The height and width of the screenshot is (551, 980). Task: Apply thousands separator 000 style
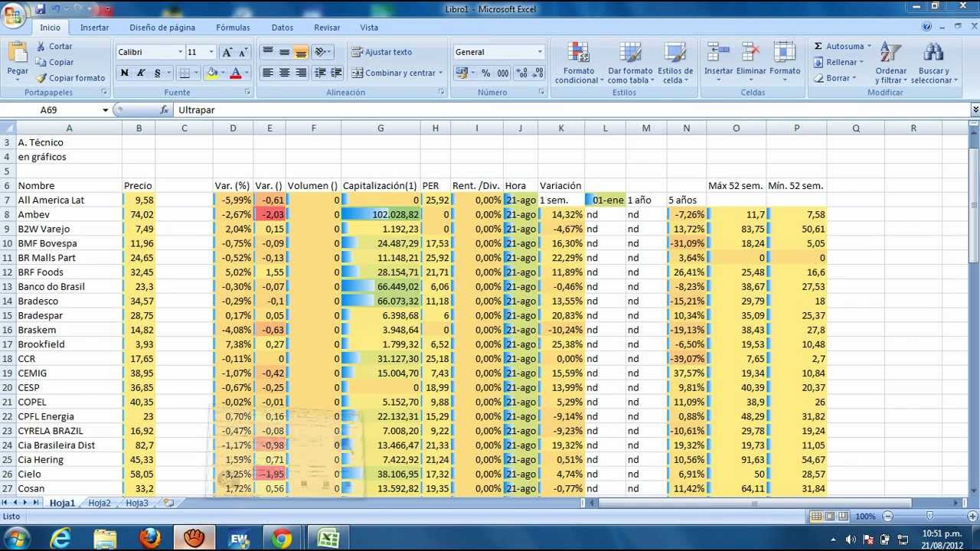(502, 73)
